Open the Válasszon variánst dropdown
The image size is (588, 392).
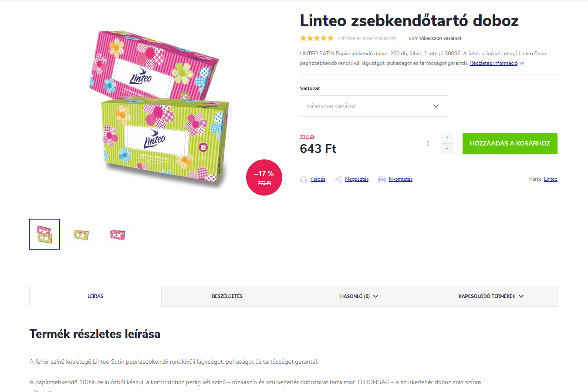[x=374, y=106]
